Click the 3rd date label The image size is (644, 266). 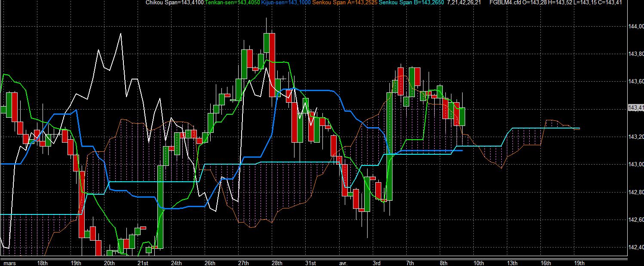(377, 263)
